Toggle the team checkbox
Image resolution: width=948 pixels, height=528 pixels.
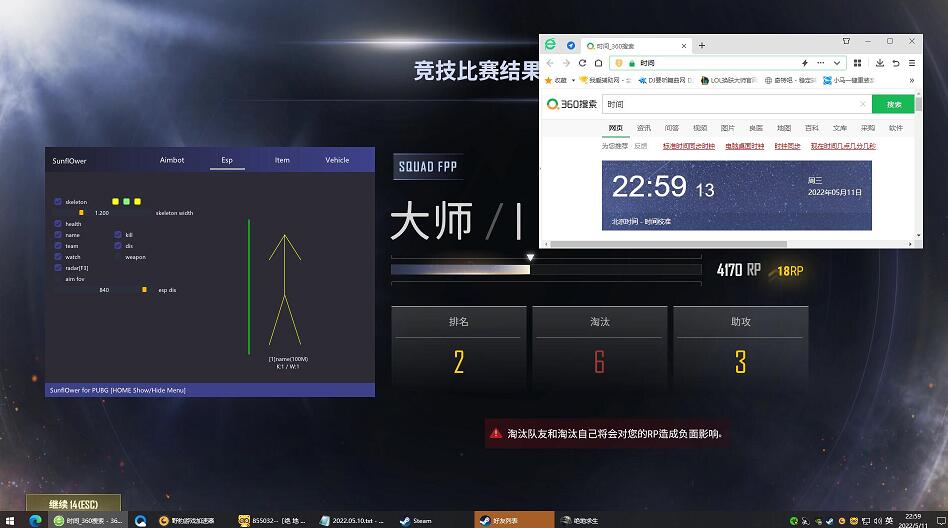[58, 246]
